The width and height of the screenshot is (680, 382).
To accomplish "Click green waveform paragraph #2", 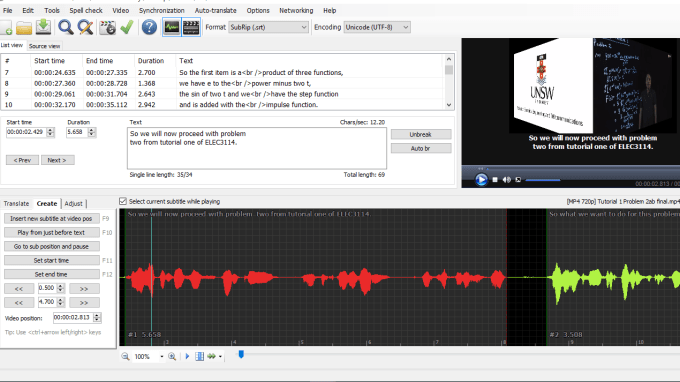I will tap(613, 278).
